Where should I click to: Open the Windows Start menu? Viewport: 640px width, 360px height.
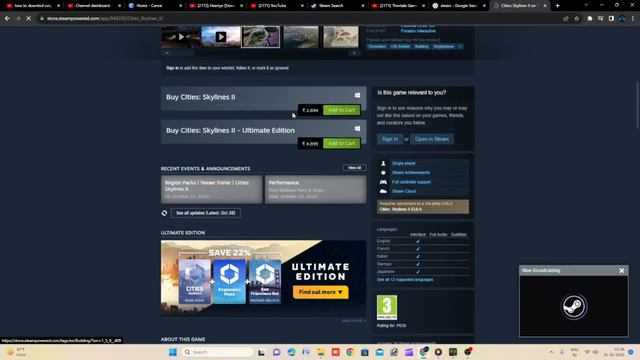pyautogui.click(x=173, y=352)
